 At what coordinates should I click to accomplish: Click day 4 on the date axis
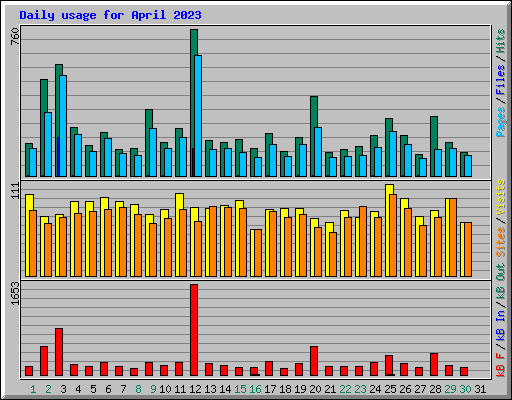click(78, 389)
